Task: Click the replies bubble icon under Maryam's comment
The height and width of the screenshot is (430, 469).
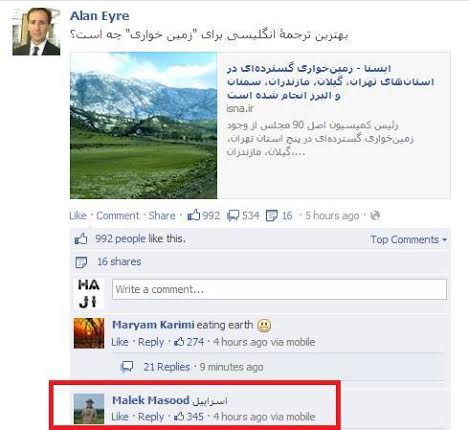Action: [127, 367]
